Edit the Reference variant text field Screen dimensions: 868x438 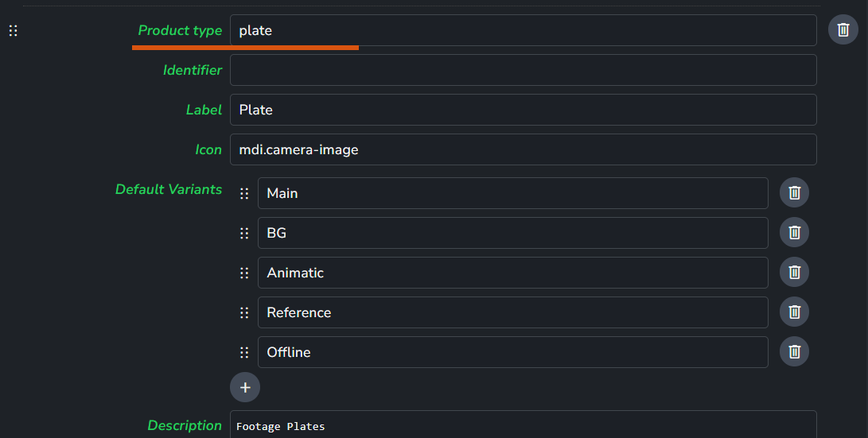(512, 312)
